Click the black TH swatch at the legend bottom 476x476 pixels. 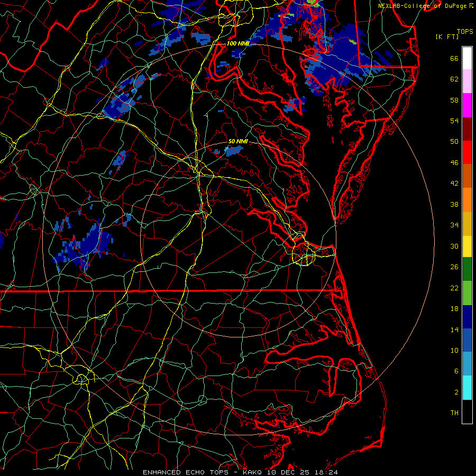point(467,411)
